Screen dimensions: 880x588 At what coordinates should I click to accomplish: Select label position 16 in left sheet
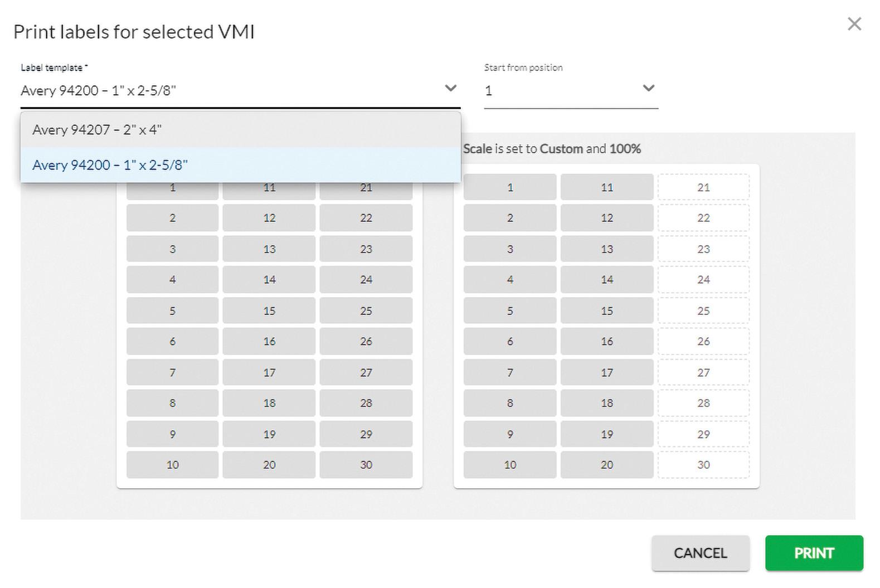[269, 341]
